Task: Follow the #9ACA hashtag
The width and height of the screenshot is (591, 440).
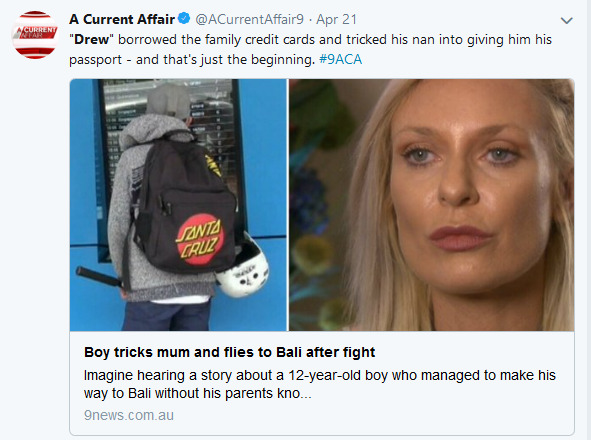Action: 340,59
